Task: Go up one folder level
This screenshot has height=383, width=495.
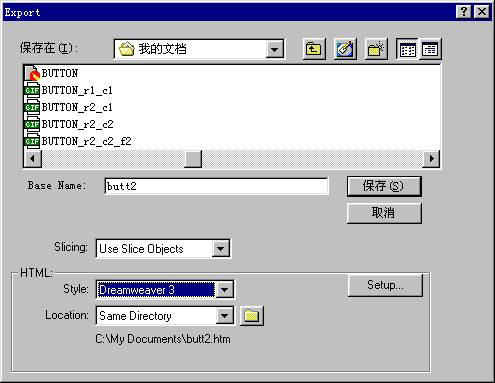Action: click(x=314, y=49)
